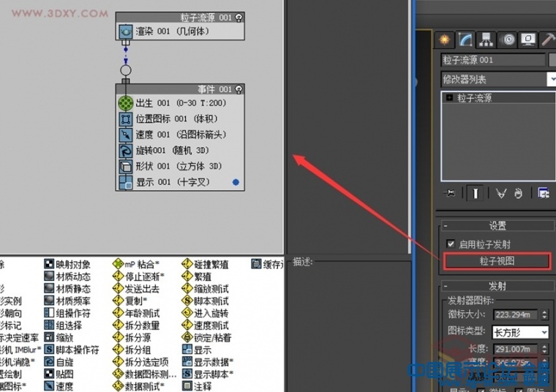Pick the 碰撞繁殖 test in the depot
This screenshot has width=556, height=392.
pyautogui.click(x=206, y=264)
